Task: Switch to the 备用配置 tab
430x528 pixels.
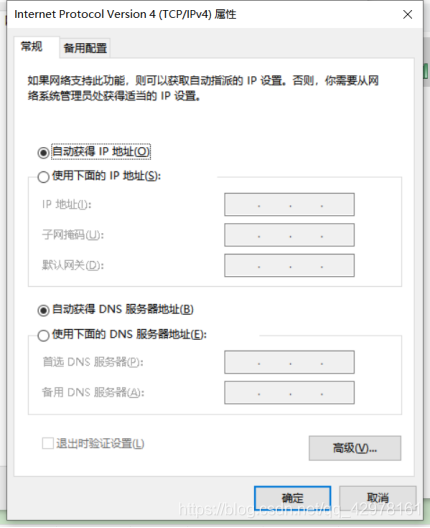Action: [85, 48]
